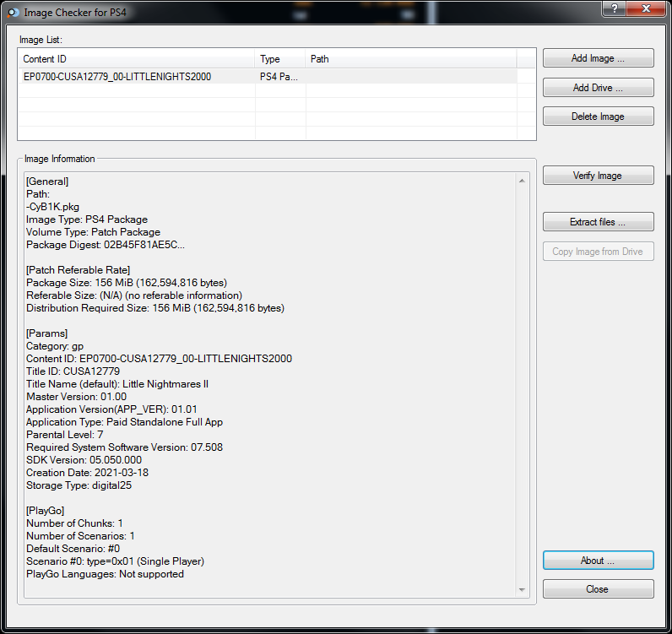The height and width of the screenshot is (634, 672).
Task: Click the help question mark button
Action: coord(614,8)
